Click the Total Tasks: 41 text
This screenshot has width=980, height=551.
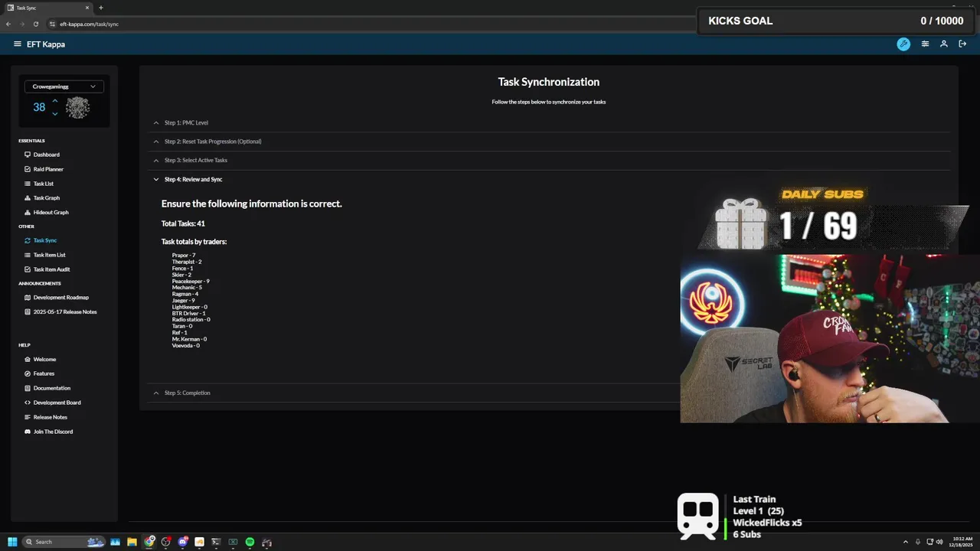point(183,223)
